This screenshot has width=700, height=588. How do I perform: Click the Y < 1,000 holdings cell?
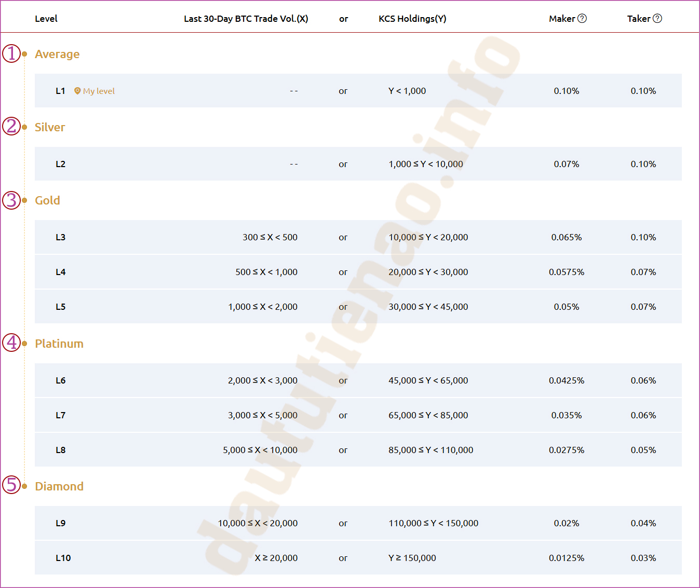pos(407,91)
